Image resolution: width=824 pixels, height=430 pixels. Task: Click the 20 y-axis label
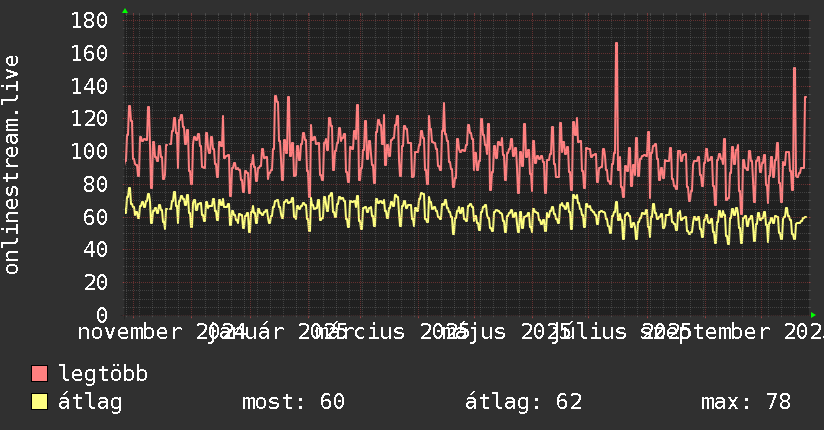[x=96, y=283]
